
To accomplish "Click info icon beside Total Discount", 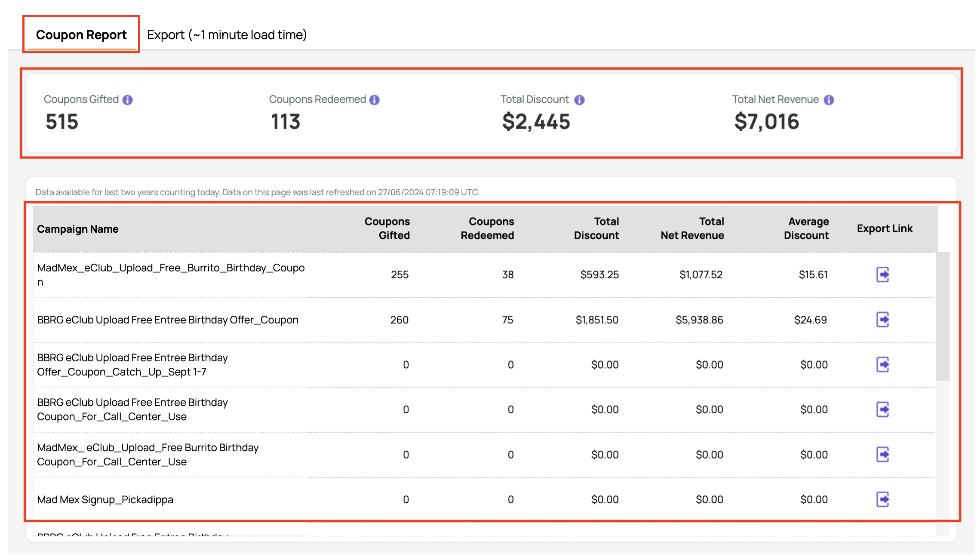I will (x=580, y=100).
